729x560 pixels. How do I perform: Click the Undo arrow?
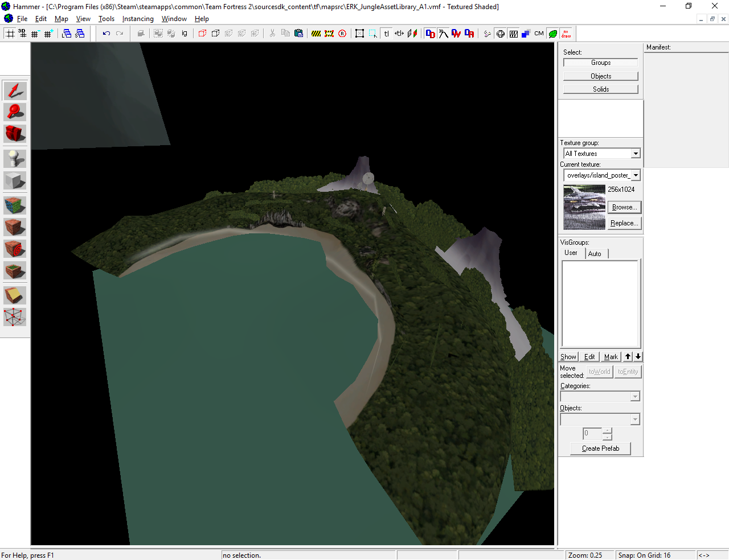[106, 34]
